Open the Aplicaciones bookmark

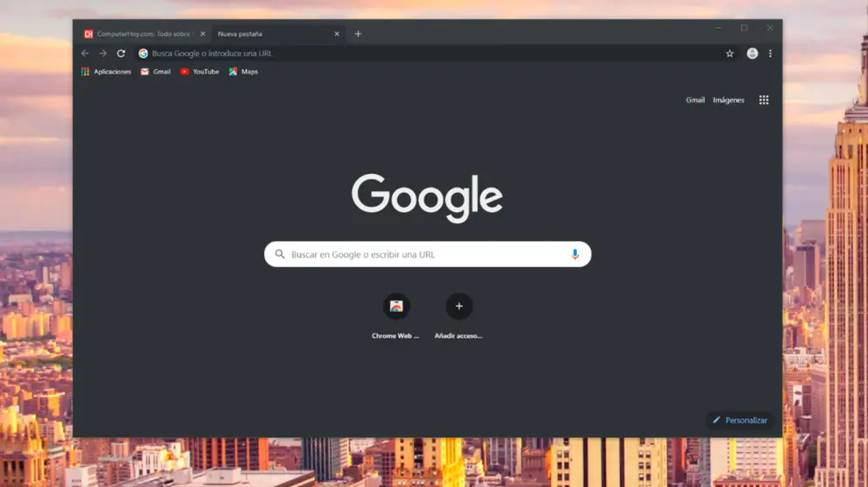tap(106, 72)
